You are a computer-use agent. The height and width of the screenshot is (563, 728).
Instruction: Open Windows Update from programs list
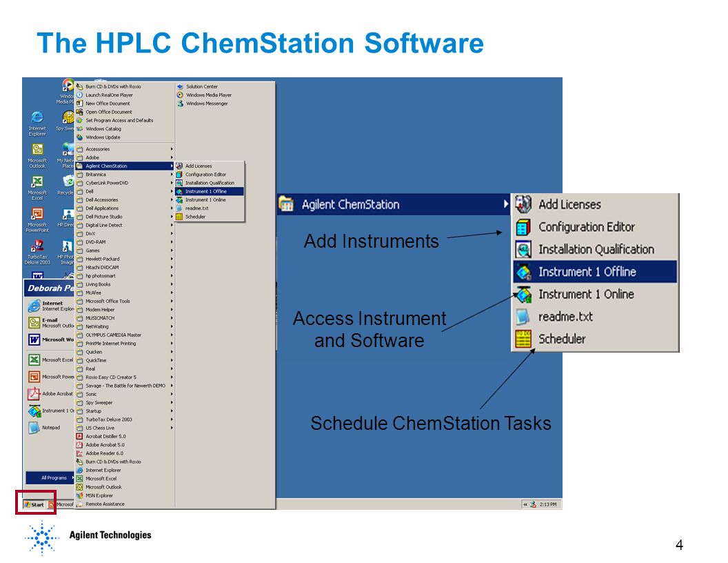[x=124, y=137]
